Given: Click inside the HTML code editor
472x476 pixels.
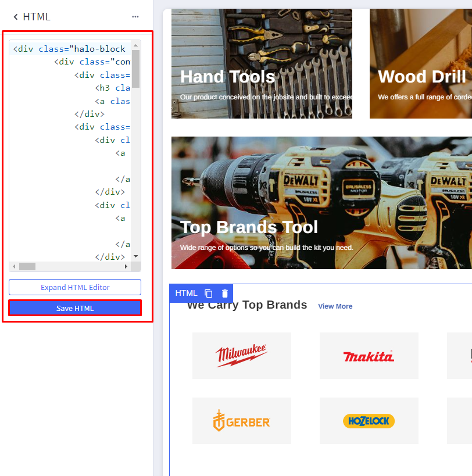Looking at the screenshot, I should [70, 151].
